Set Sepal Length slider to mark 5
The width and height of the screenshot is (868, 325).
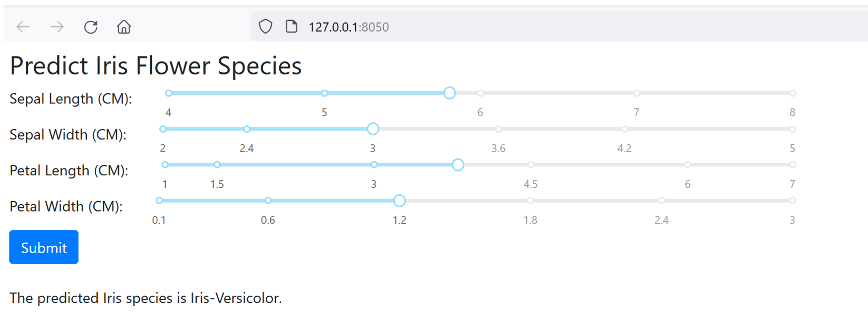[324, 93]
